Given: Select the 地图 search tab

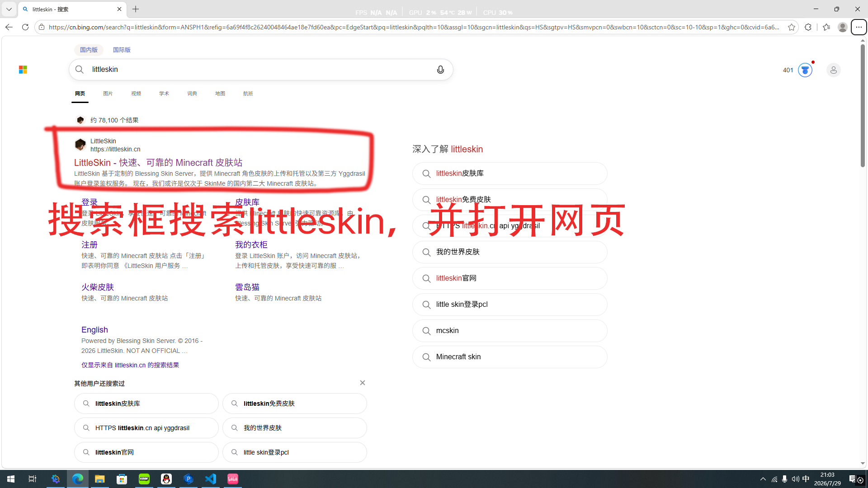Looking at the screenshot, I should (x=220, y=94).
